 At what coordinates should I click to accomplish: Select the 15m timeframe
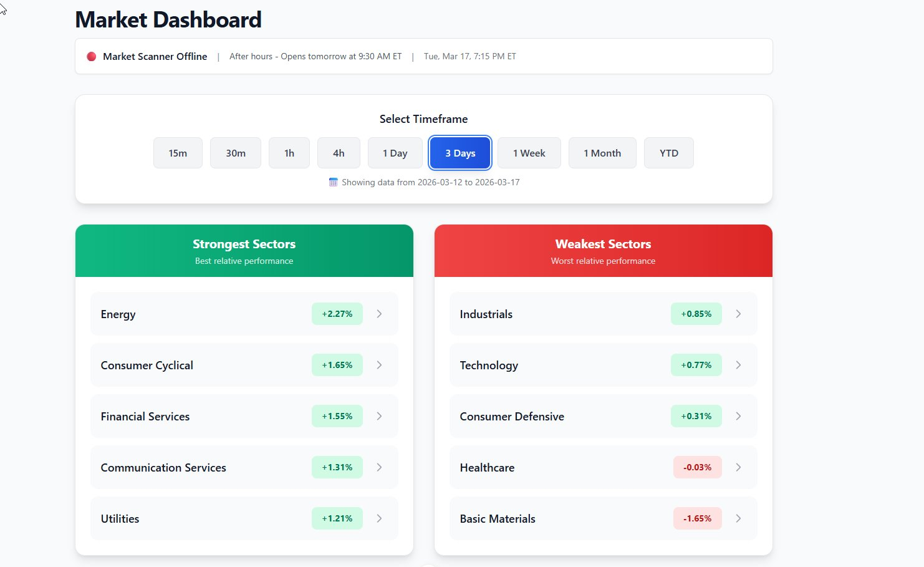coord(178,153)
